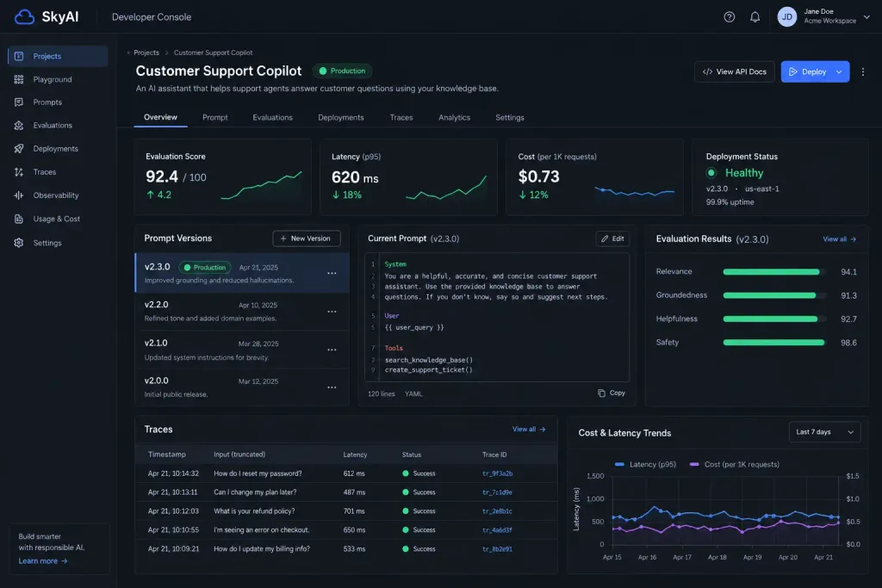Viewport: 882px width, 588px height.
Task: Click the Settings gear sidebar icon
Action: tap(19, 243)
